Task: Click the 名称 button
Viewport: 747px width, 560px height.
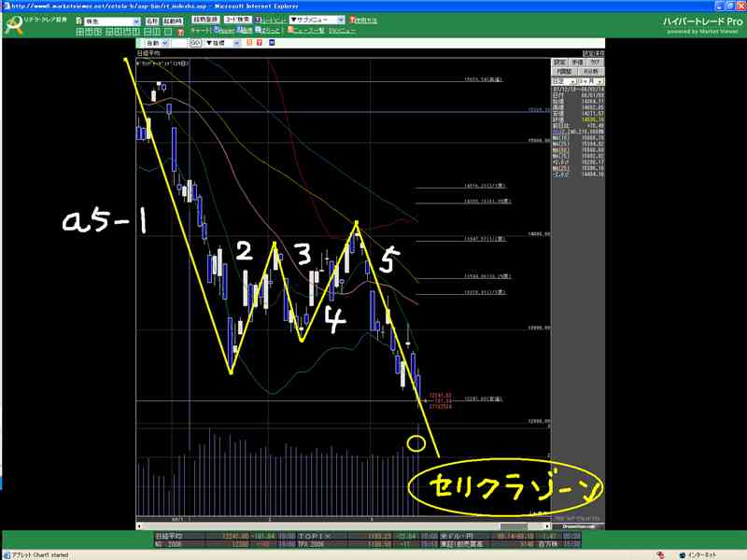Action: click(x=152, y=21)
